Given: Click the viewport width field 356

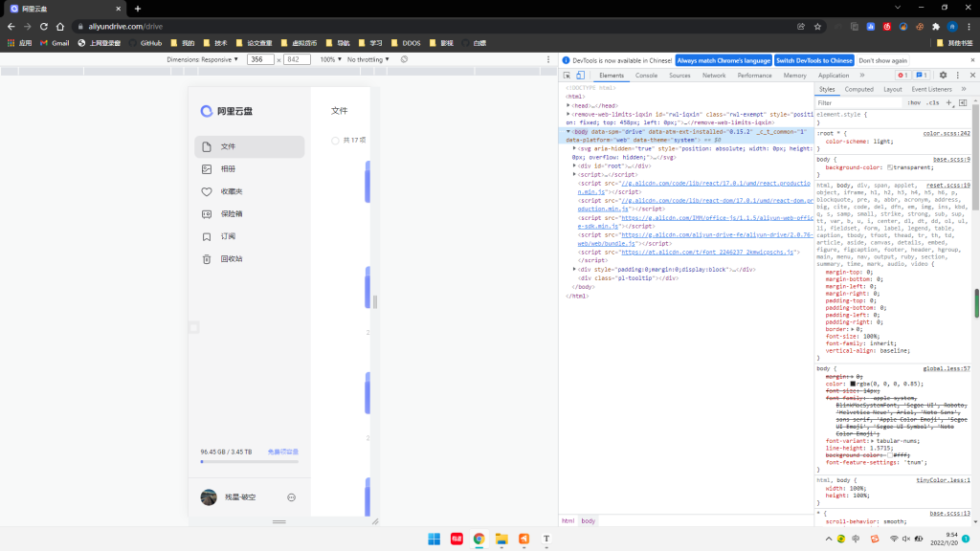Looking at the screenshot, I should [260, 59].
